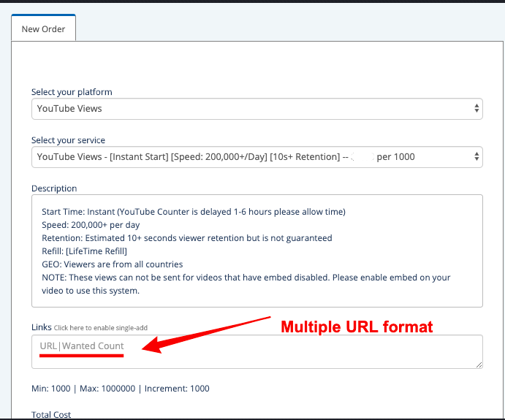Click the 'Links' label
Image resolution: width=505 pixels, height=420 pixels.
click(x=42, y=327)
